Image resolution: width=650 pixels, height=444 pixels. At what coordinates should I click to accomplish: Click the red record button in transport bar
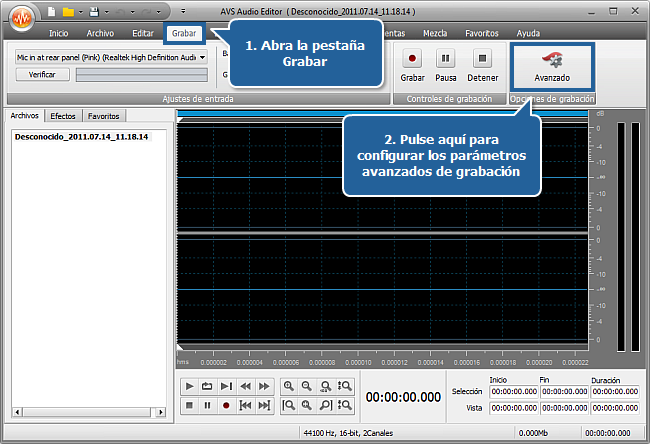226,405
